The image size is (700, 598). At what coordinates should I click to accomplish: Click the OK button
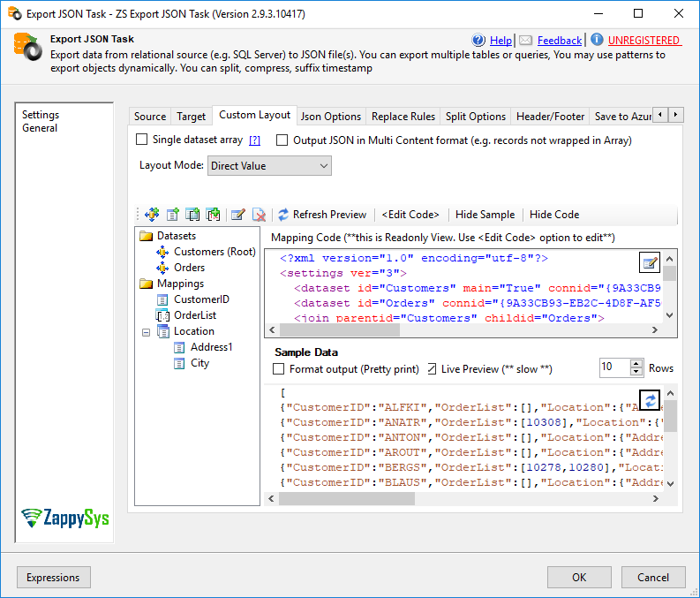(x=579, y=578)
